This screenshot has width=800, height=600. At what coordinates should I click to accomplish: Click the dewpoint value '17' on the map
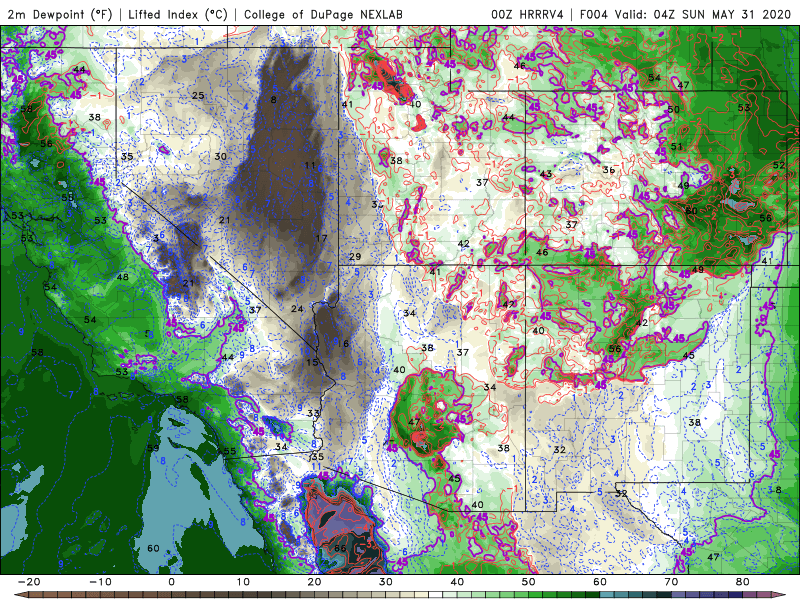[x=321, y=238]
